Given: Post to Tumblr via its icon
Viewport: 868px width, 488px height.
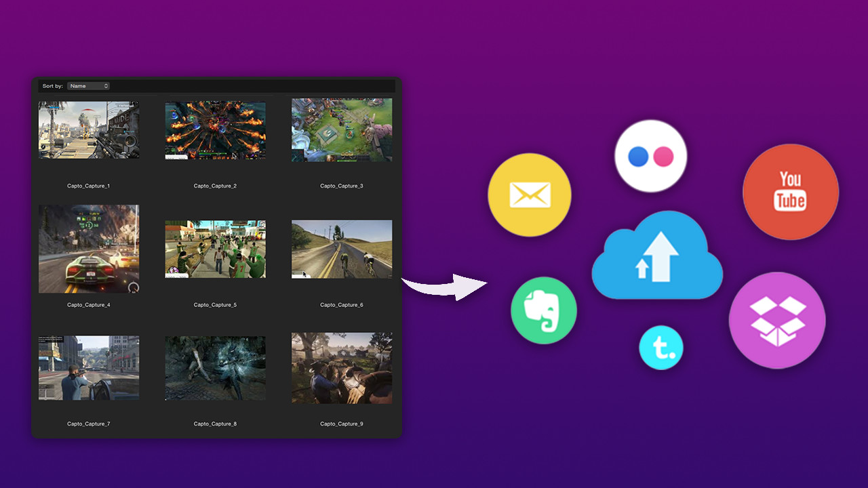Looking at the screenshot, I should coord(661,348).
